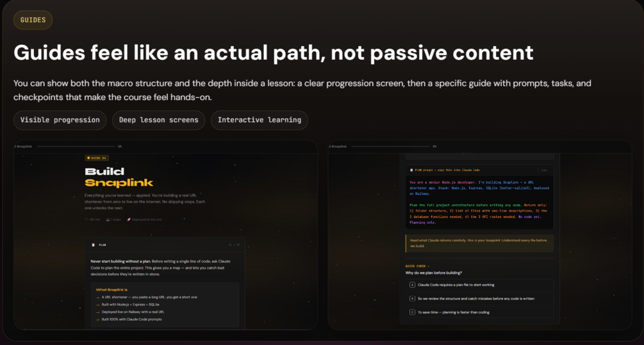Click the steps icon beside 7 steps
This screenshot has width=644, height=345.
tap(108, 219)
